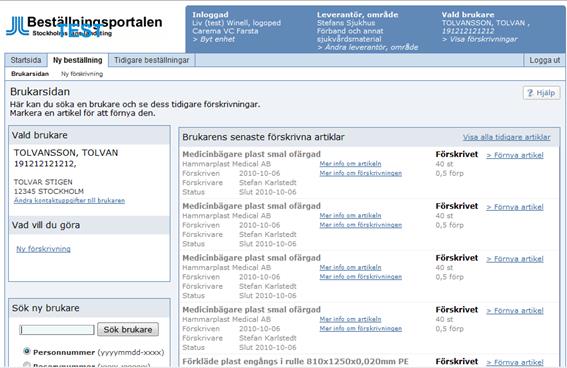Image resolution: width=567 pixels, height=368 pixels.
Task: Open Mer info om förskrivningen for second Medicinbägare
Action: (361, 225)
